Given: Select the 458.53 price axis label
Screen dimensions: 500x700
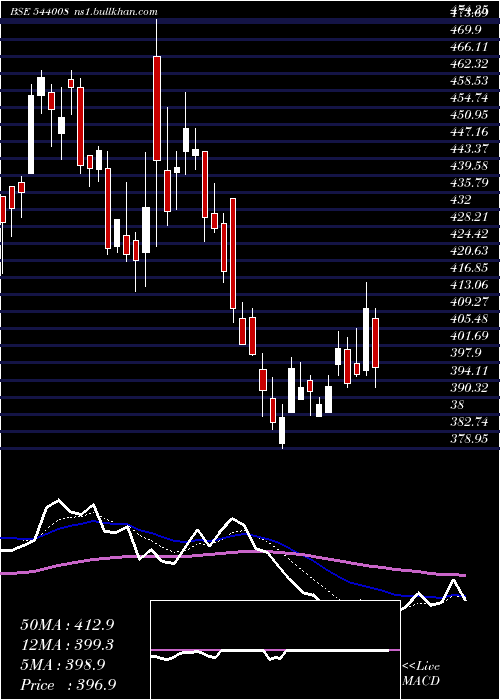Looking at the screenshot, I should [469, 81].
